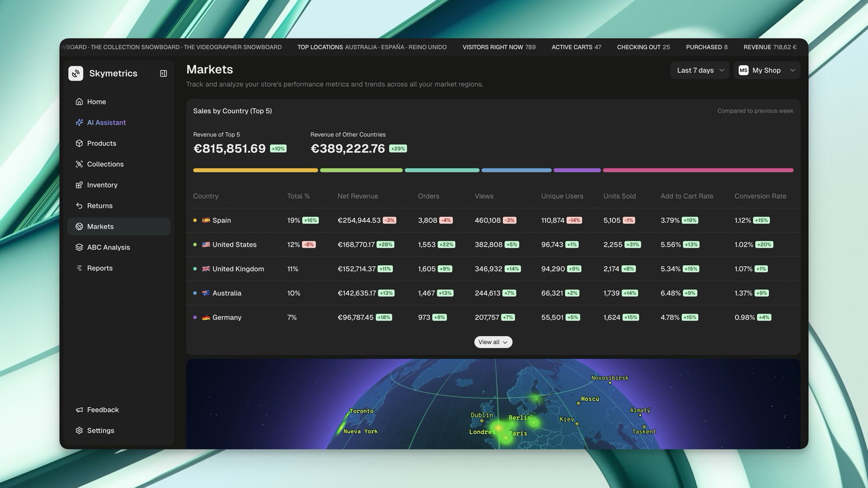Click the Australia flag icon
Viewport: 868px width, 488px height.
pyautogui.click(x=206, y=293)
